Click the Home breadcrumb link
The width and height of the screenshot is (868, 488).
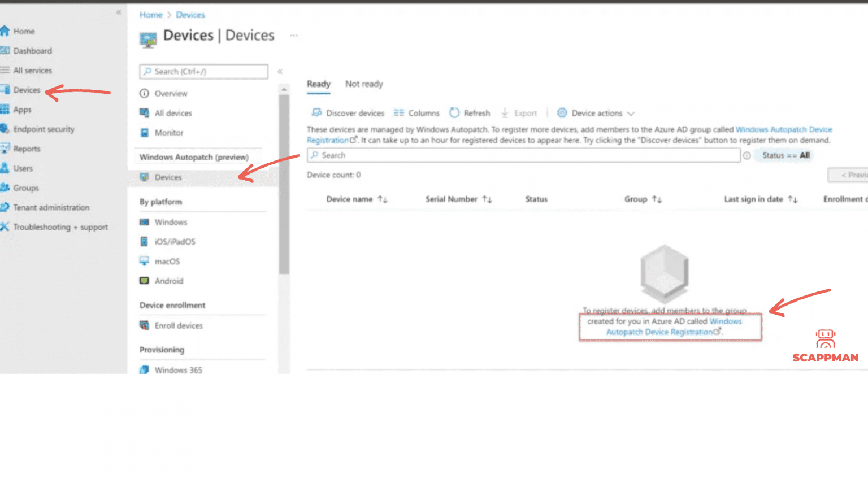coord(150,15)
